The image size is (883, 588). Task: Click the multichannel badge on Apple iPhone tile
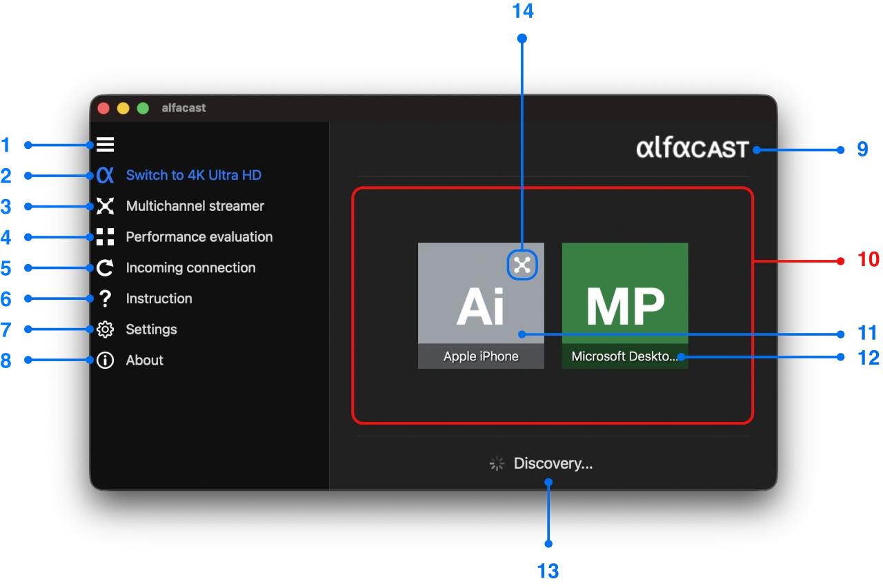[522, 264]
